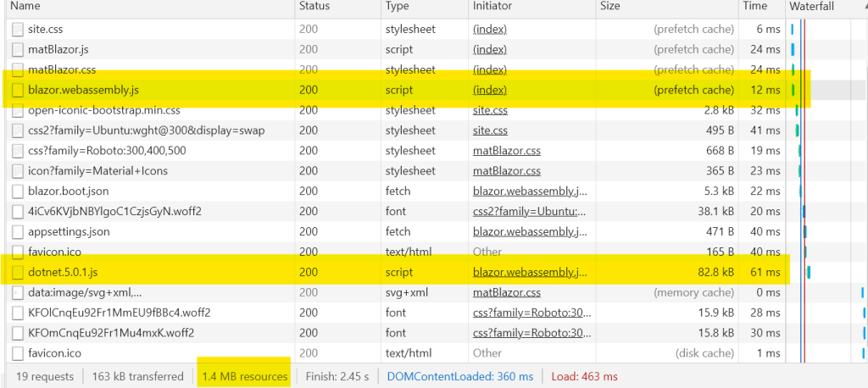Click the Time column header

tap(754, 7)
